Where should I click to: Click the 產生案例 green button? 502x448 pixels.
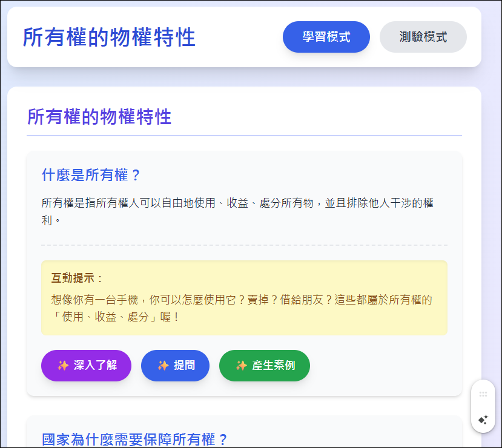(265, 366)
